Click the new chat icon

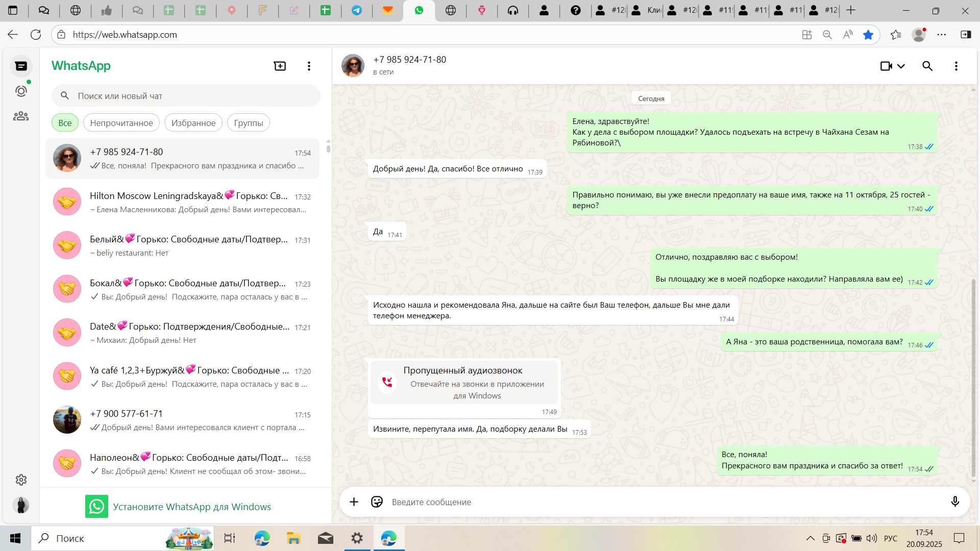tap(280, 66)
